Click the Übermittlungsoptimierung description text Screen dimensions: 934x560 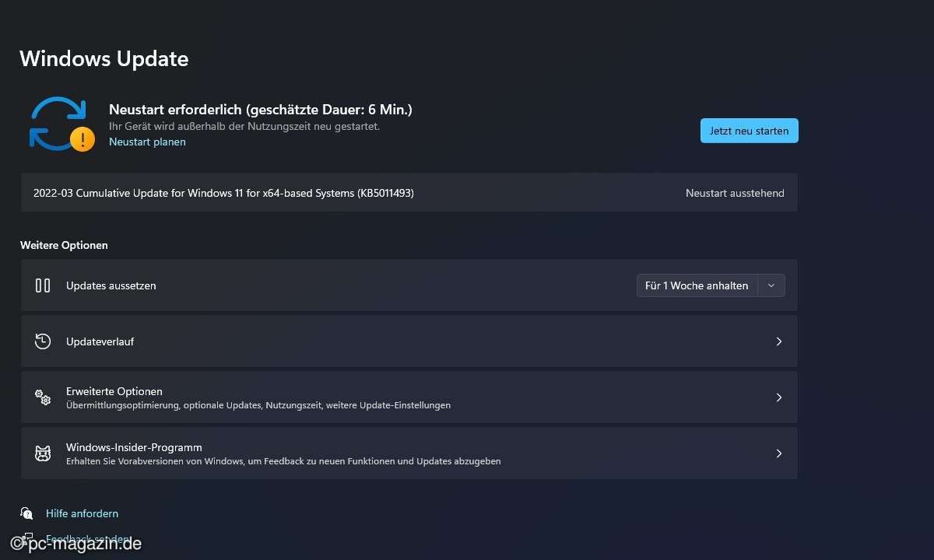pos(258,405)
